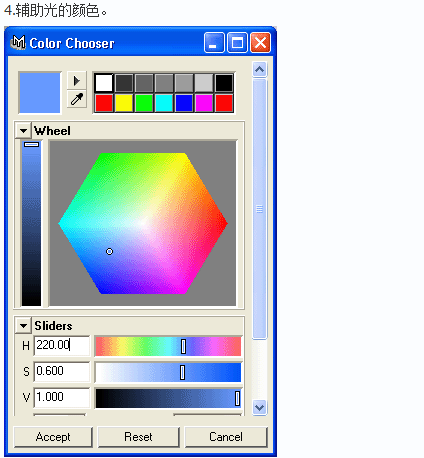This screenshot has height=458, width=424.
Task: Select the eyedropper color picker tool
Action: [x=77, y=99]
